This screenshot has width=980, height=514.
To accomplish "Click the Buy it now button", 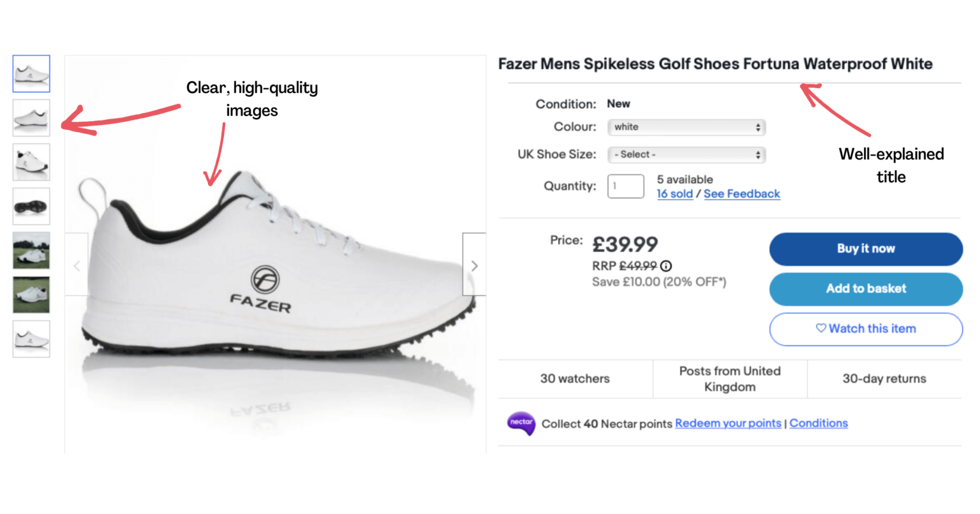I will [866, 249].
